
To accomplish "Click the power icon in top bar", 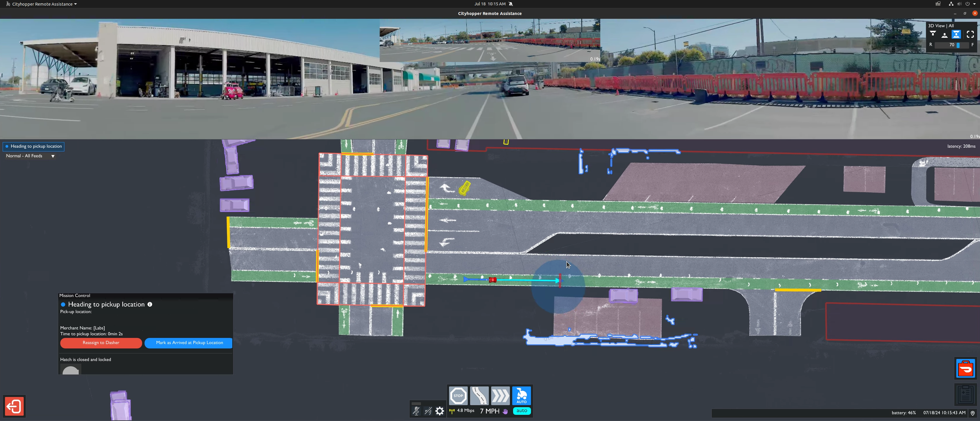I will (967, 4).
